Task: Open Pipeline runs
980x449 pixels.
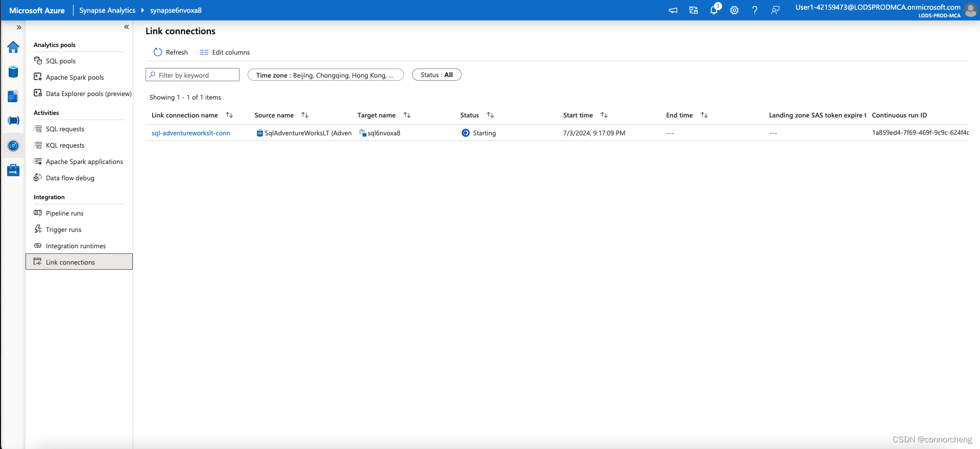Action: pos(64,213)
